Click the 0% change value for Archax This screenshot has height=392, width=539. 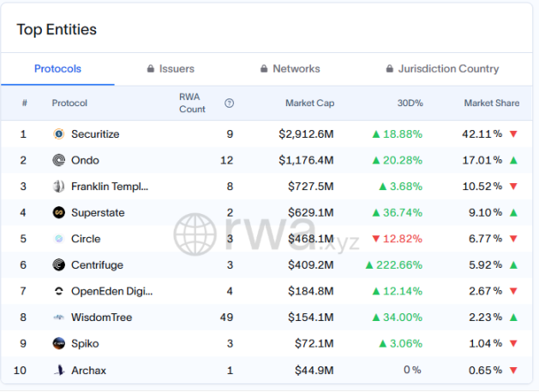pos(412,370)
